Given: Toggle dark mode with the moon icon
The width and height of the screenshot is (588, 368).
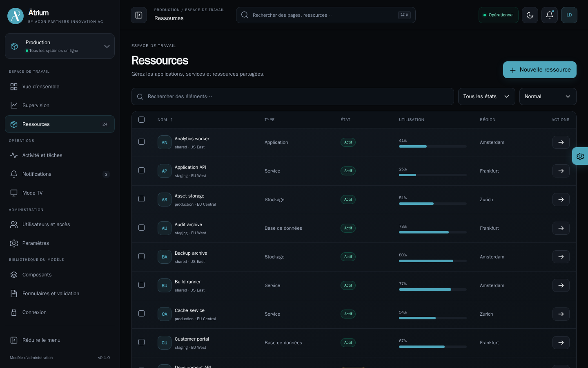Looking at the screenshot, I should click(530, 15).
